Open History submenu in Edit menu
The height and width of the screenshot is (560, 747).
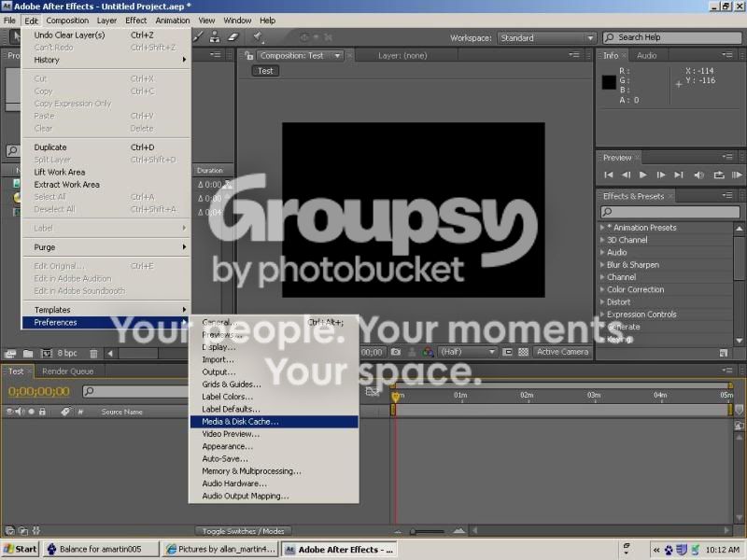click(106, 60)
